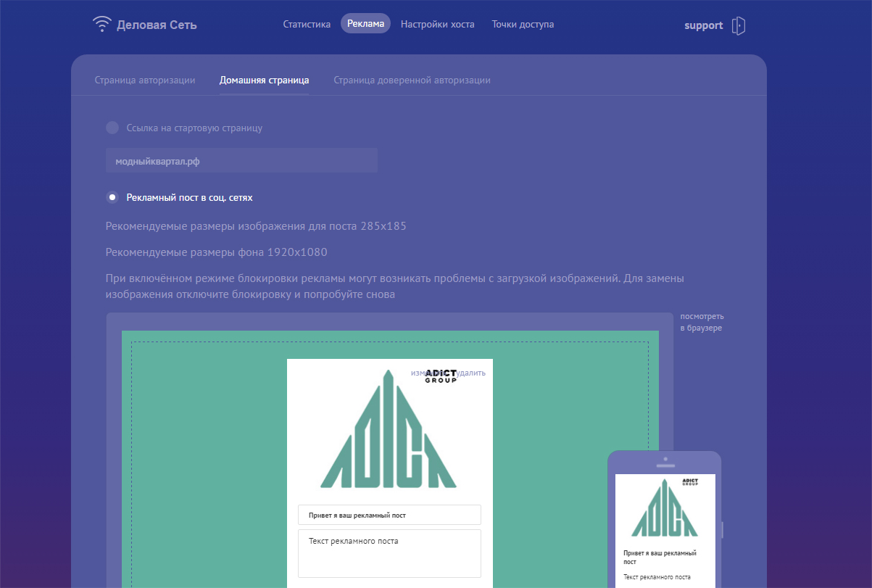Open Точки доступа section

coord(523,24)
